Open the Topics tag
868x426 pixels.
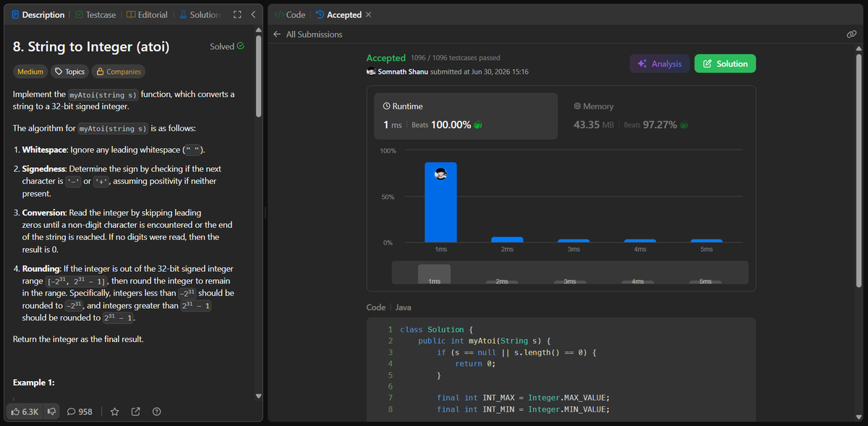point(70,72)
